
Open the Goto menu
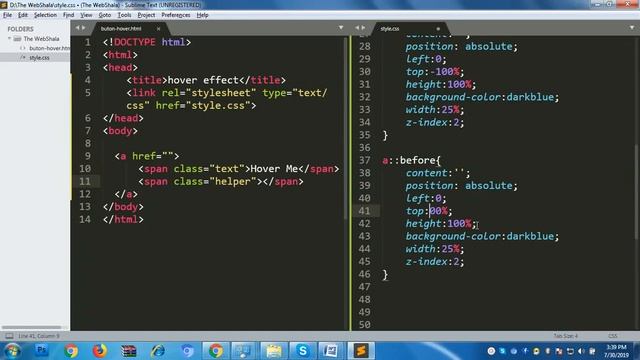click(x=105, y=15)
